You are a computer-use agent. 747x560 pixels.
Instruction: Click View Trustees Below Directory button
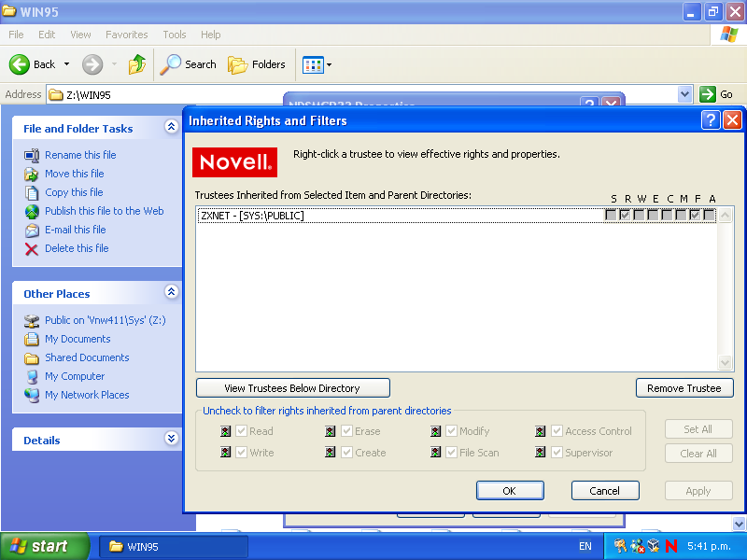coord(292,388)
